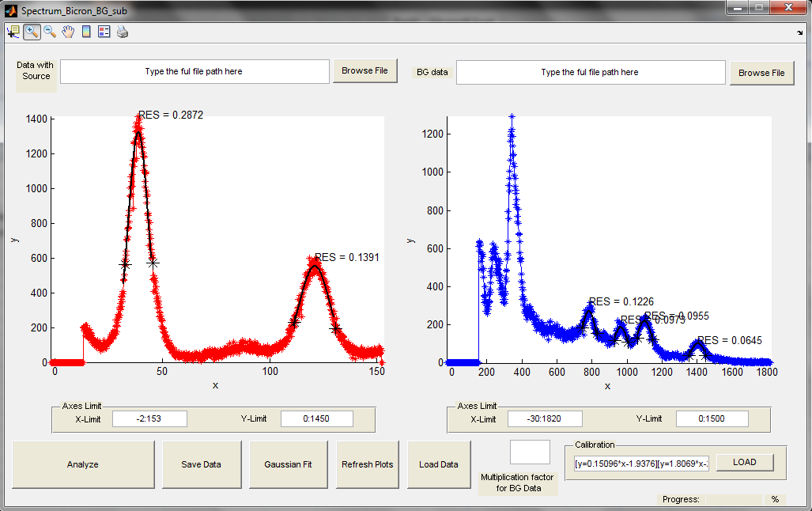The height and width of the screenshot is (511, 812).
Task: Click the Print figure icon
Action: click(x=123, y=32)
